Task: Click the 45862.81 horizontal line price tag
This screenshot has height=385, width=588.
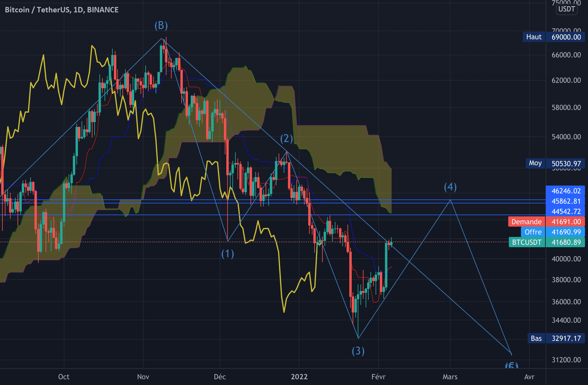Action: [x=565, y=201]
